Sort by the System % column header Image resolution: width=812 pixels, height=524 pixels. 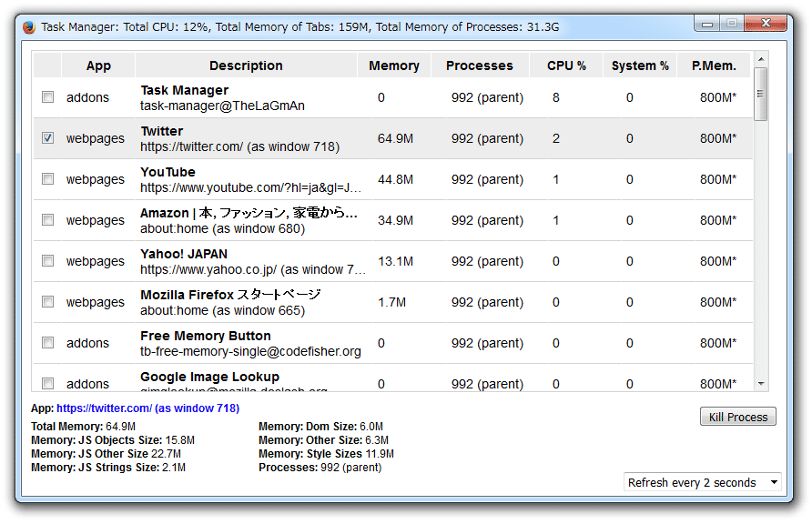pyautogui.click(x=640, y=65)
